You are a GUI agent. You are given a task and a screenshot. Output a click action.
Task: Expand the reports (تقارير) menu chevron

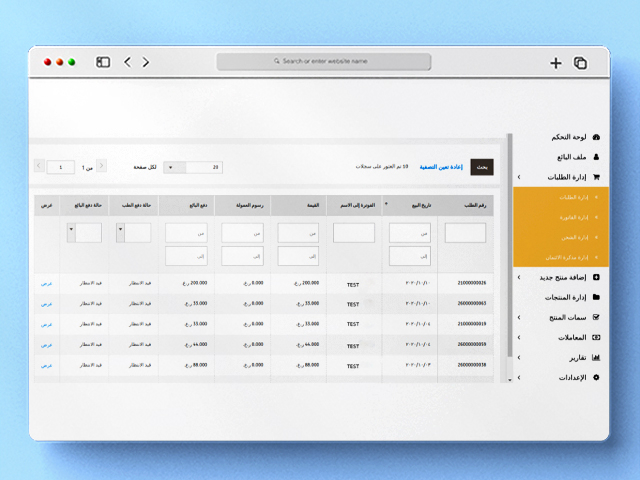[x=518, y=357]
